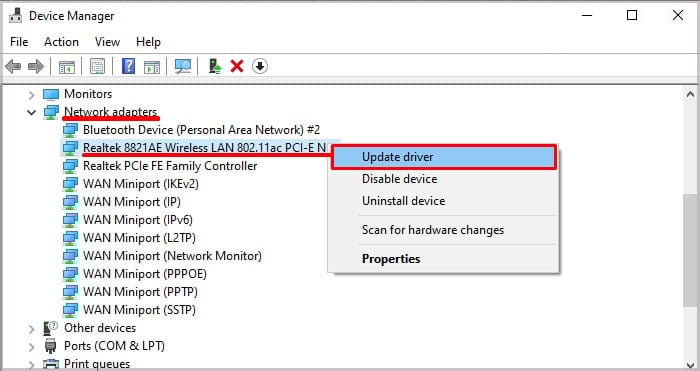
Task: Click the down-arrow Disable device toolbar icon
Action: (259, 67)
